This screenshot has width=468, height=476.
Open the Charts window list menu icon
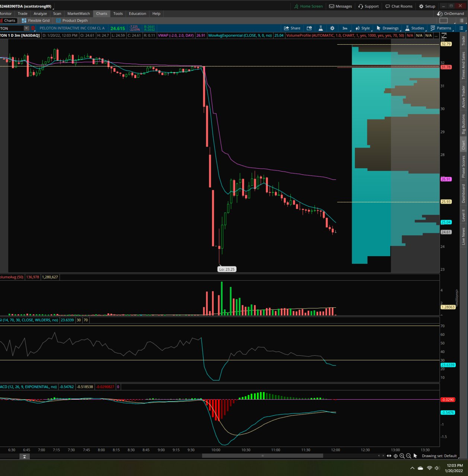point(462,20)
